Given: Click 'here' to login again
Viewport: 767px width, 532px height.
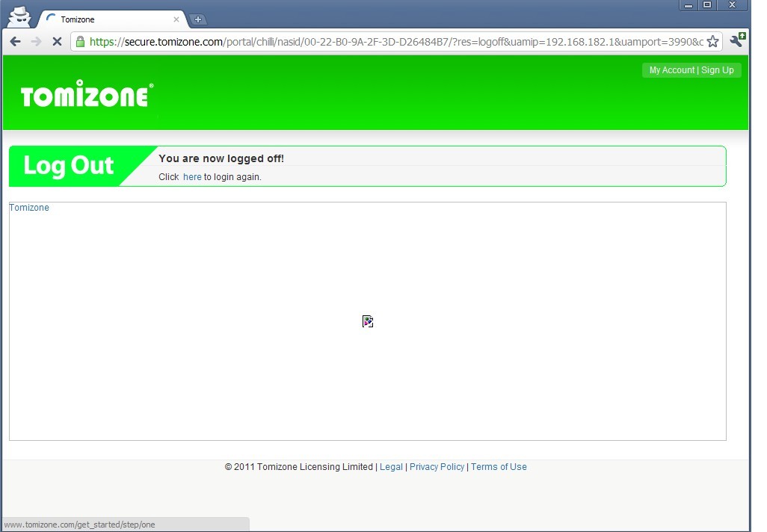Looking at the screenshot, I should [192, 177].
